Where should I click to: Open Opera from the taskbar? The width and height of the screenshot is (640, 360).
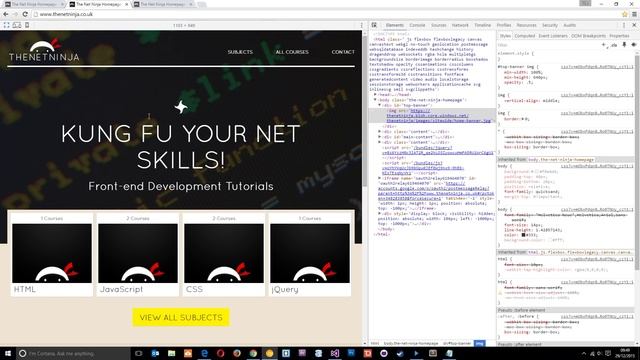point(220,353)
